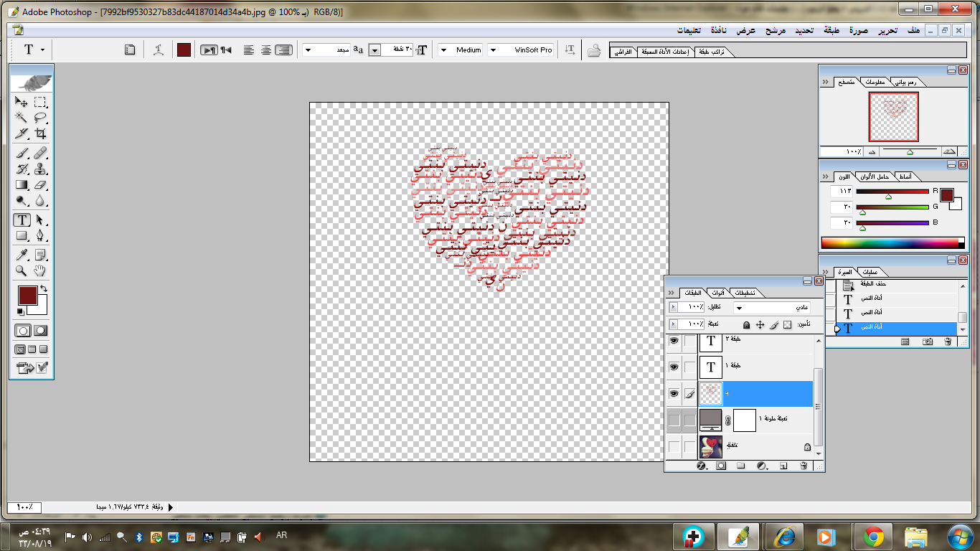Align text center in options bar
The height and width of the screenshot is (551, 980).
tap(266, 50)
